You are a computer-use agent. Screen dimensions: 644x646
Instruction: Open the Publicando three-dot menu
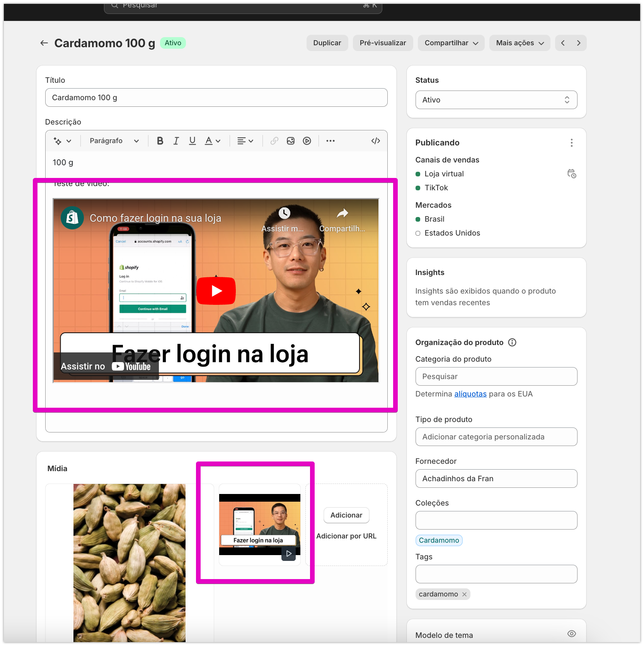point(571,143)
